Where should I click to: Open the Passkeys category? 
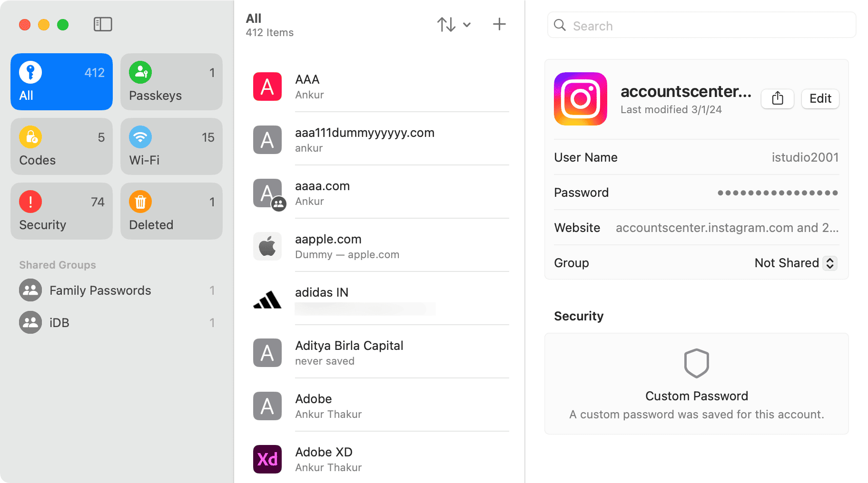click(171, 82)
